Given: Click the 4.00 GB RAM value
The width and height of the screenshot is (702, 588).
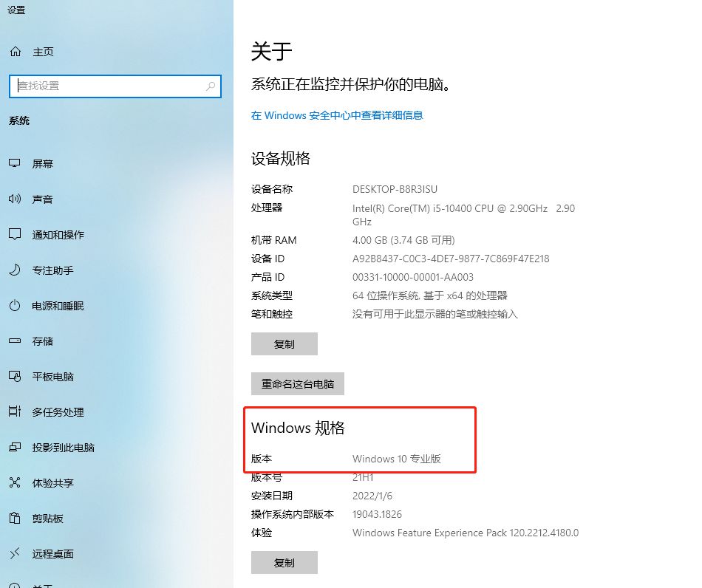Looking at the screenshot, I should tap(403, 240).
